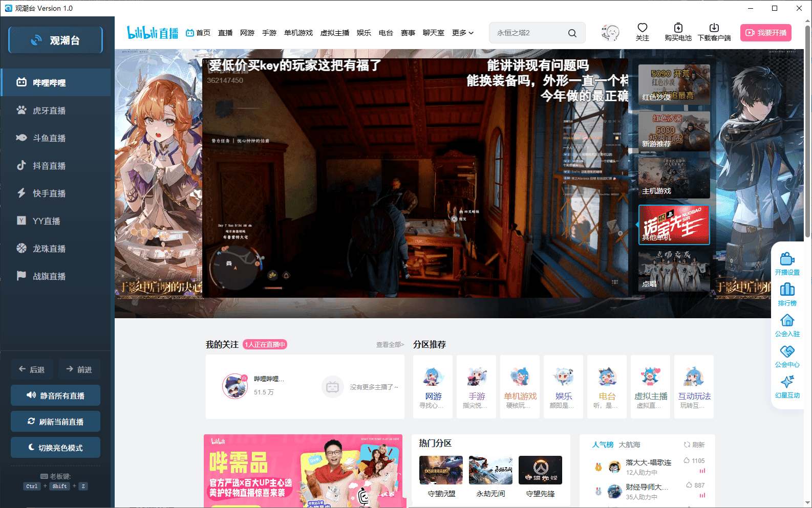Viewport: 812px width, 508px height.
Task: Click the 刷新当前直播 button
Action: tap(55, 422)
